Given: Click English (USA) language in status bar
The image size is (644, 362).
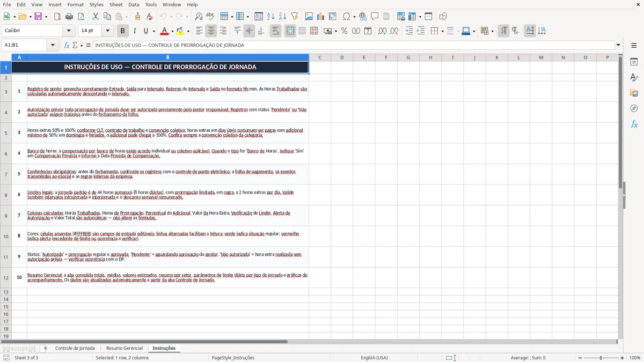Looking at the screenshot, I should point(374,358).
